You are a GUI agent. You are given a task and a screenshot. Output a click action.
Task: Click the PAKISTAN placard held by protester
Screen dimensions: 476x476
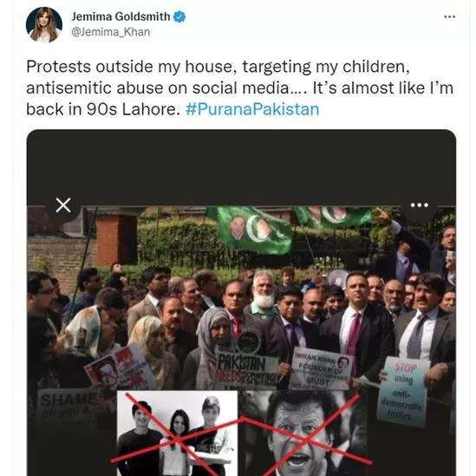tap(246, 368)
